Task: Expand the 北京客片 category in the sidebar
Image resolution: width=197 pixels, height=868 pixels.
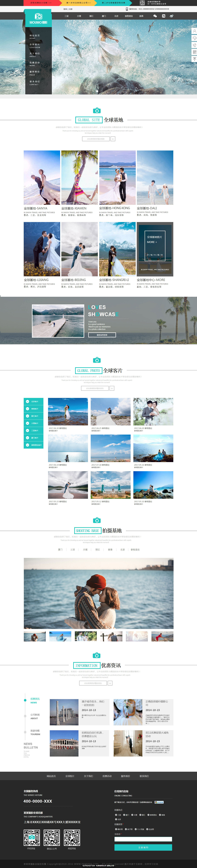Action: [x=33, y=402]
